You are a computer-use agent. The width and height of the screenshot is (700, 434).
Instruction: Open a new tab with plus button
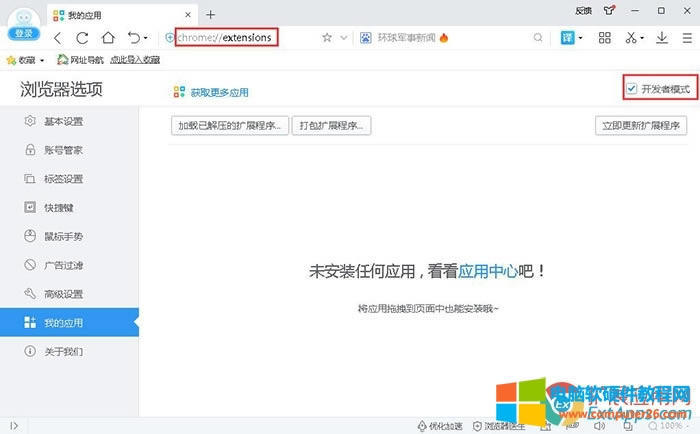click(x=210, y=14)
